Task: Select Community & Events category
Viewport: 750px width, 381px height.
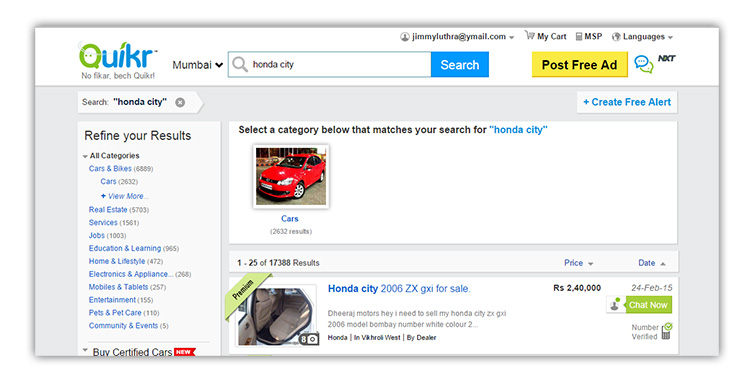Action: [x=123, y=326]
